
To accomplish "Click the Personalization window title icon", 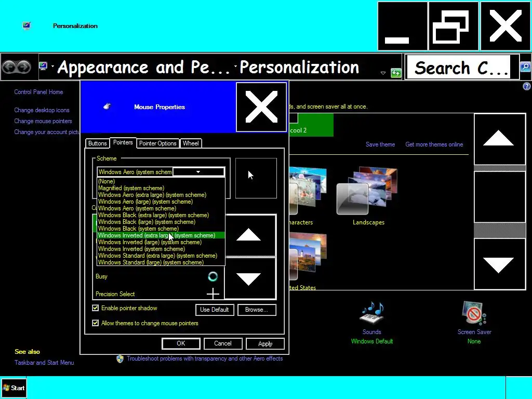I will pyautogui.click(x=26, y=26).
